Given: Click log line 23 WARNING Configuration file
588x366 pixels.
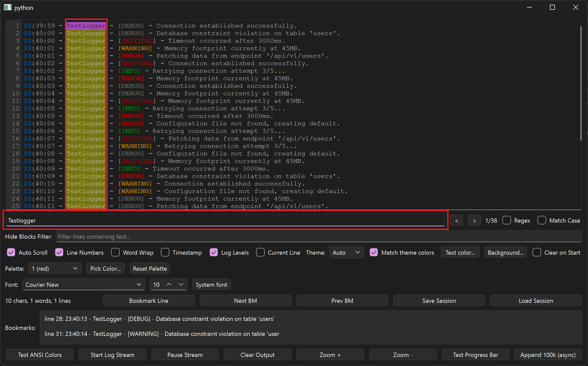Looking at the screenshot, I should [x=186, y=191].
